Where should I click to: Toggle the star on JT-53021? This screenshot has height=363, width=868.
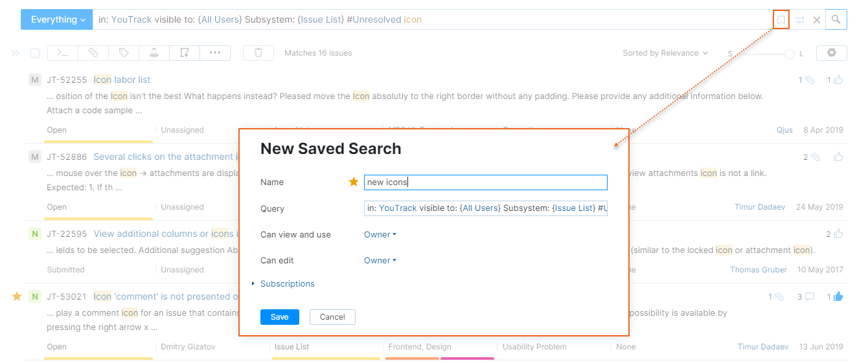[17, 296]
